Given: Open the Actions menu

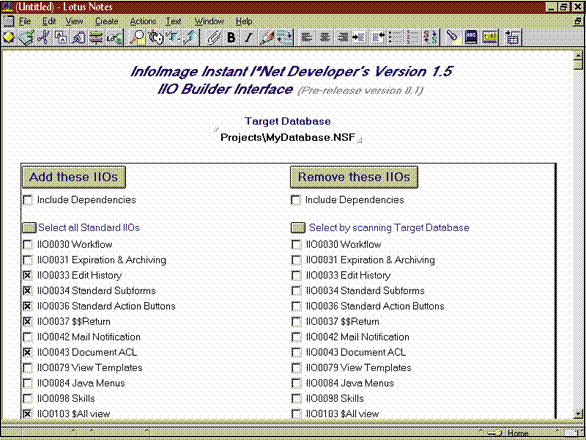Looking at the screenshot, I should pyautogui.click(x=143, y=21).
